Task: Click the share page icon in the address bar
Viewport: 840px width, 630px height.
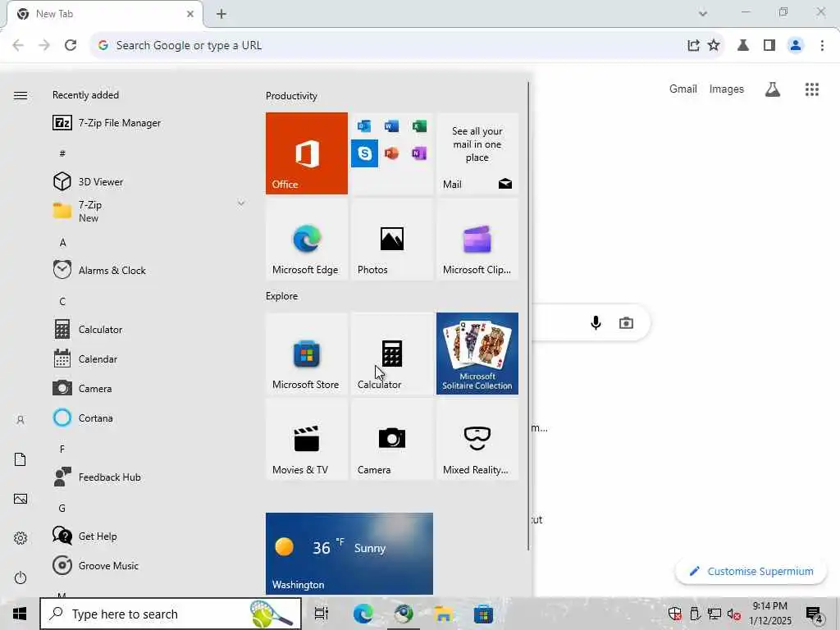Action: 693,45
